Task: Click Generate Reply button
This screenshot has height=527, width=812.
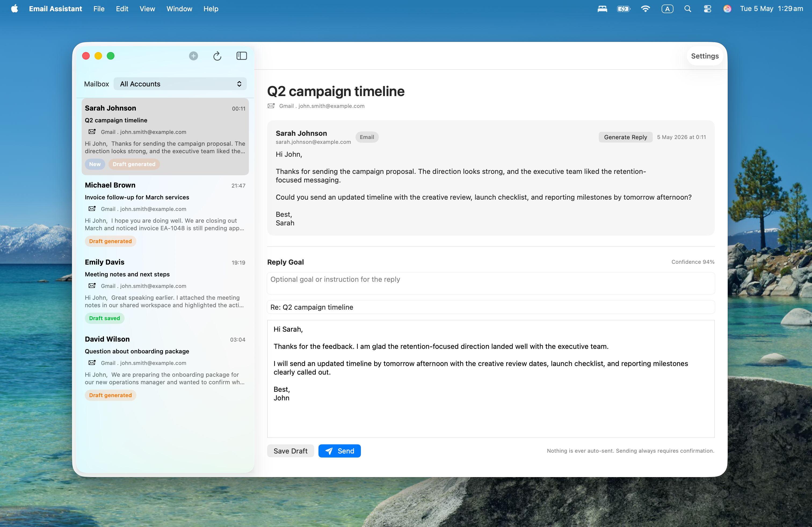Action: [625, 137]
